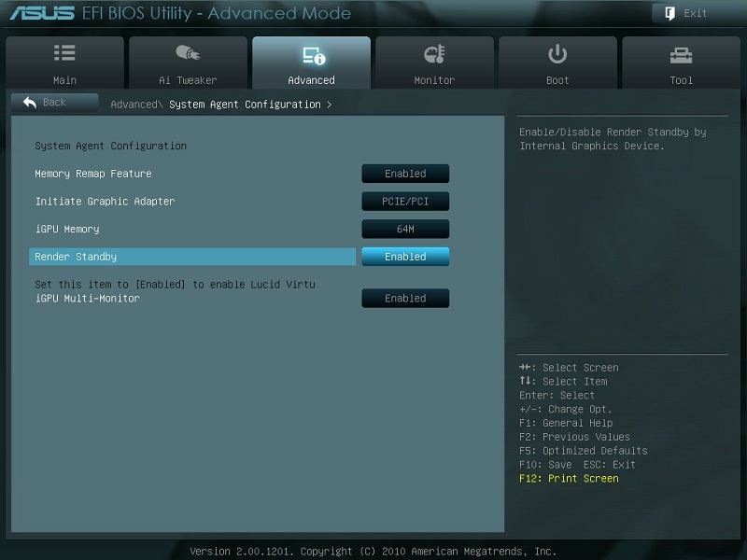
Task: Open Initiate Graphic Adapter PCIE/PCI dropdown
Action: (405, 202)
